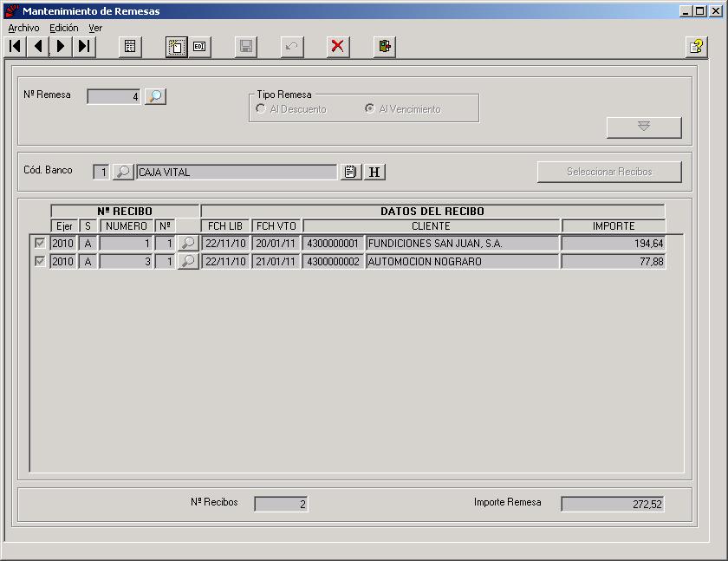Click the Nº RECIBO group header
The image size is (728, 561).
[x=125, y=212]
